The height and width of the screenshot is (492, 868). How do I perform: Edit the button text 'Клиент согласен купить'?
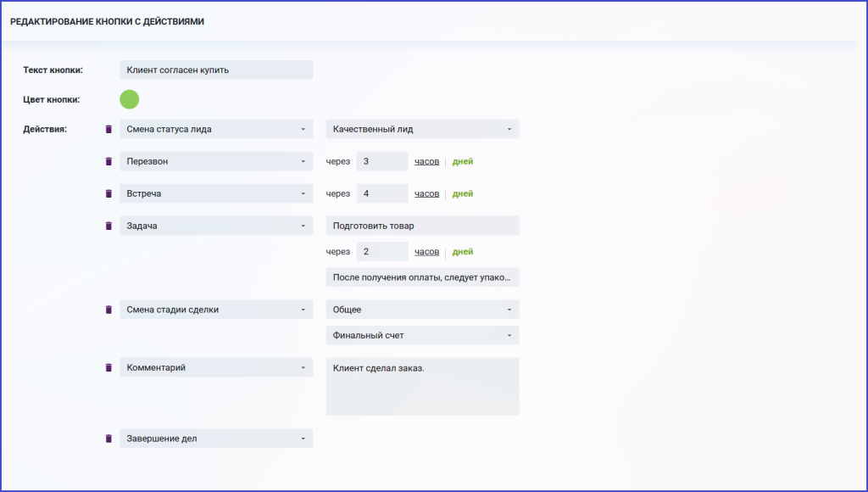pos(216,70)
